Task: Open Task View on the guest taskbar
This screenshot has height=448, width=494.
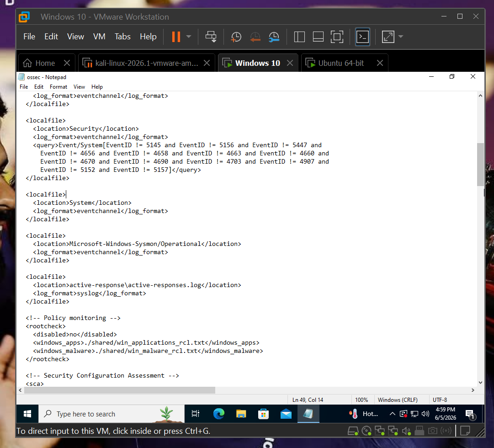Action: click(x=195, y=414)
